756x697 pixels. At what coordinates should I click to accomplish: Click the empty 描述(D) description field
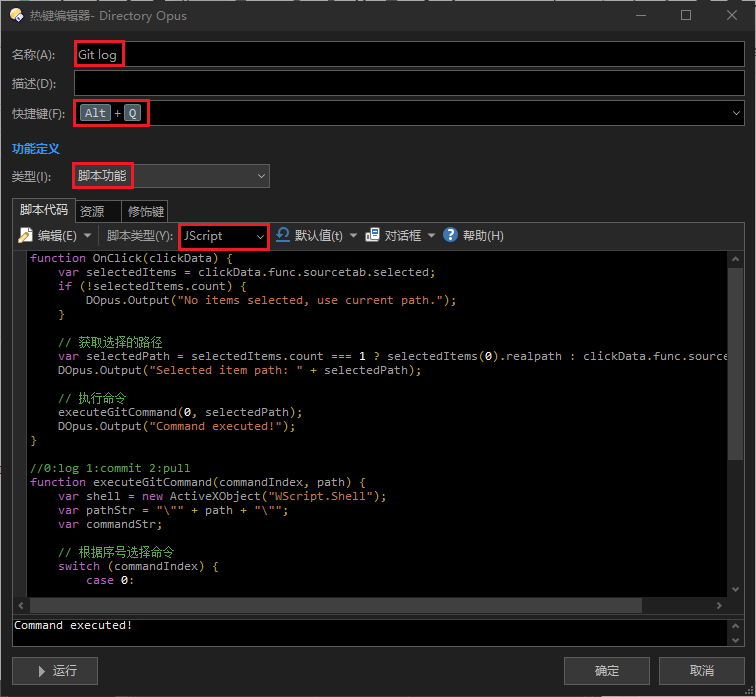click(x=409, y=83)
